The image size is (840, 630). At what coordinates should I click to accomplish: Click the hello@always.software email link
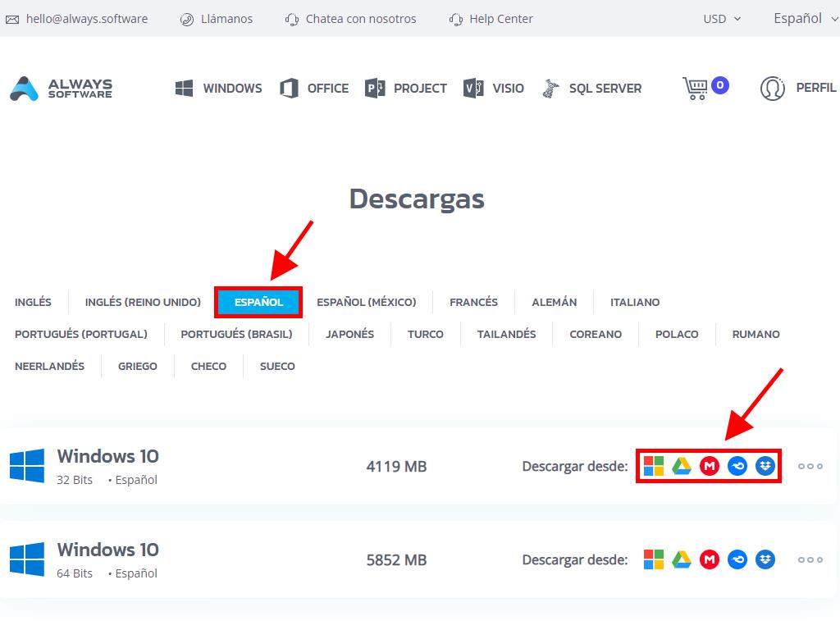(x=77, y=18)
